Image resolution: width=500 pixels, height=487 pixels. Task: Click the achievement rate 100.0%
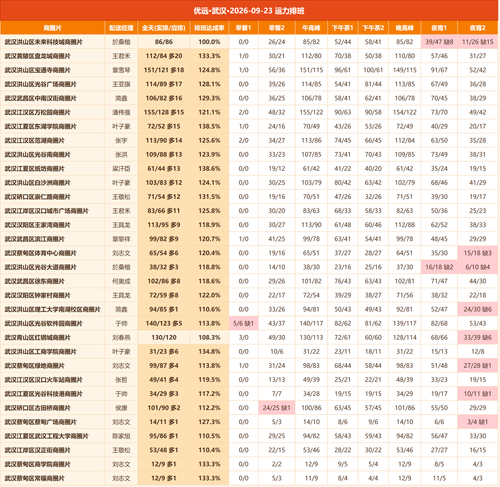[209, 42]
